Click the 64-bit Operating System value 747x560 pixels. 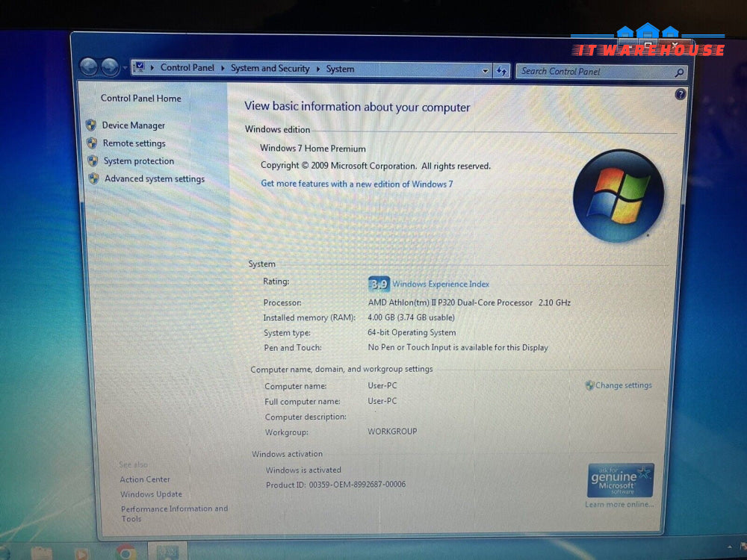pos(412,332)
